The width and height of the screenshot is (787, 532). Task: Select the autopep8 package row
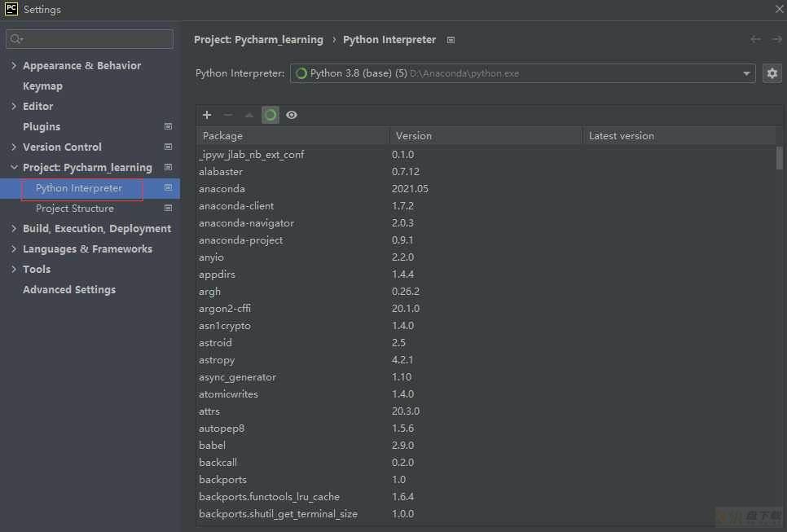pos(486,428)
